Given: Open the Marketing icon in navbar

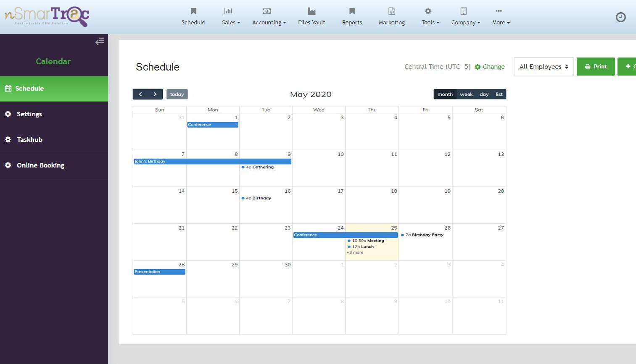Looking at the screenshot, I should coord(391,11).
